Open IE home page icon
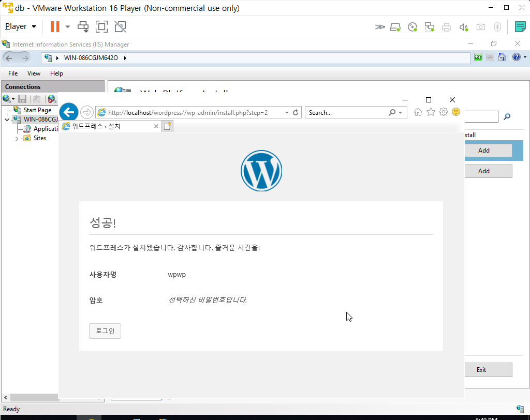The width and height of the screenshot is (530, 420). point(418,112)
